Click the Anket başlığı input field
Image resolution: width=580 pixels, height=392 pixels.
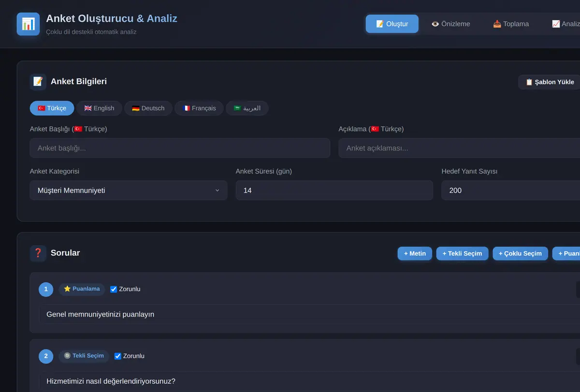pyautogui.click(x=180, y=148)
